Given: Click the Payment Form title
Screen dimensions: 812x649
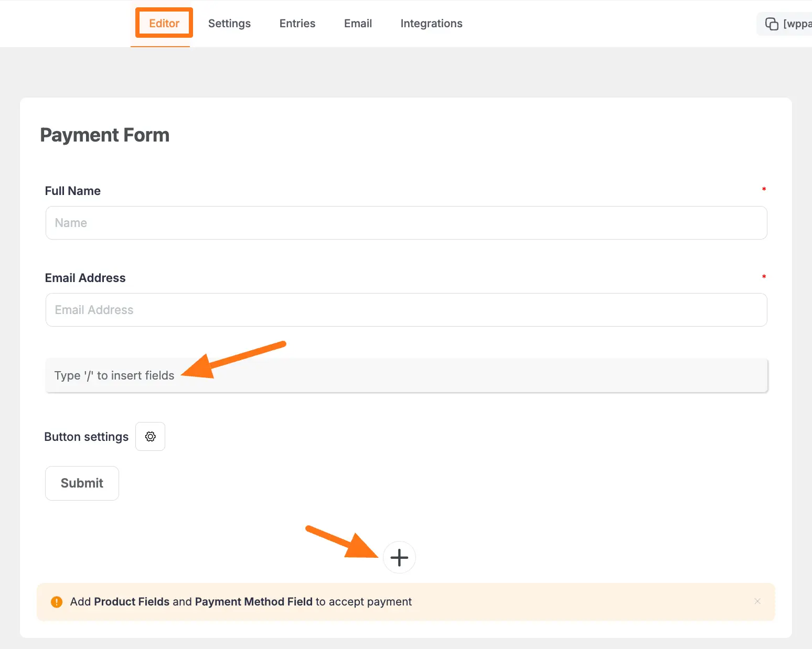Looking at the screenshot, I should coord(104,135).
